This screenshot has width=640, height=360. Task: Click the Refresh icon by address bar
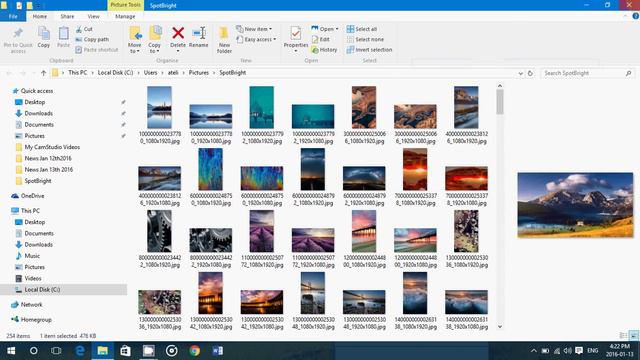point(530,73)
